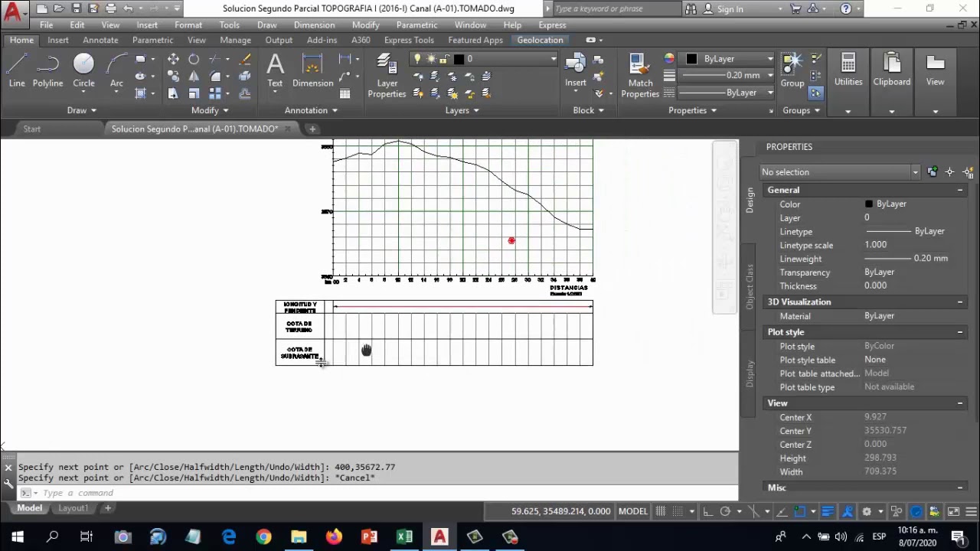Activate the Rotate tool
The image size is (980, 551).
coord(194,59)
